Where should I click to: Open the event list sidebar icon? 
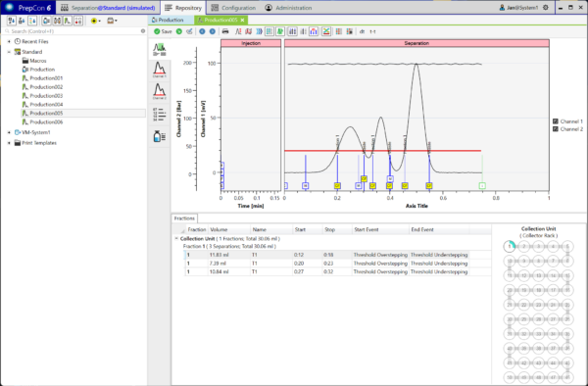pos(160,115)
